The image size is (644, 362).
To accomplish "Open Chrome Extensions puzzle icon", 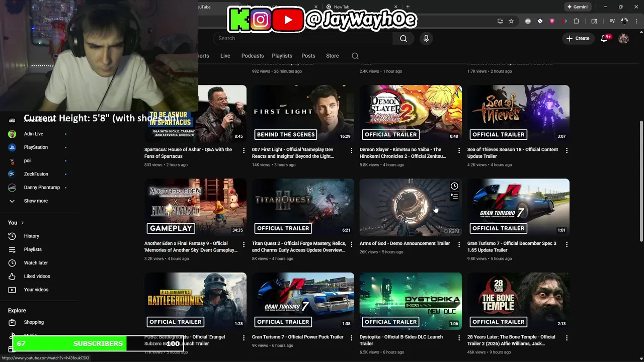I will (577, 21).
